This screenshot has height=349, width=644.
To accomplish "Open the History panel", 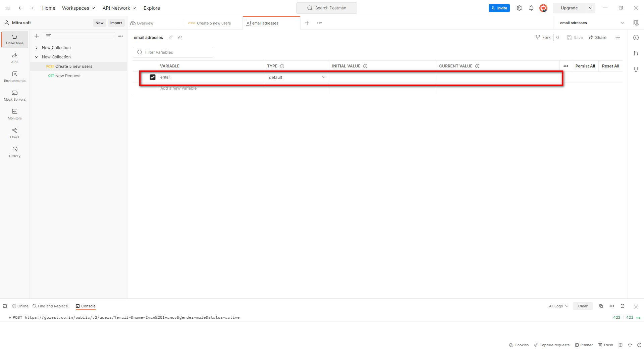I will (x=15, y=152).
